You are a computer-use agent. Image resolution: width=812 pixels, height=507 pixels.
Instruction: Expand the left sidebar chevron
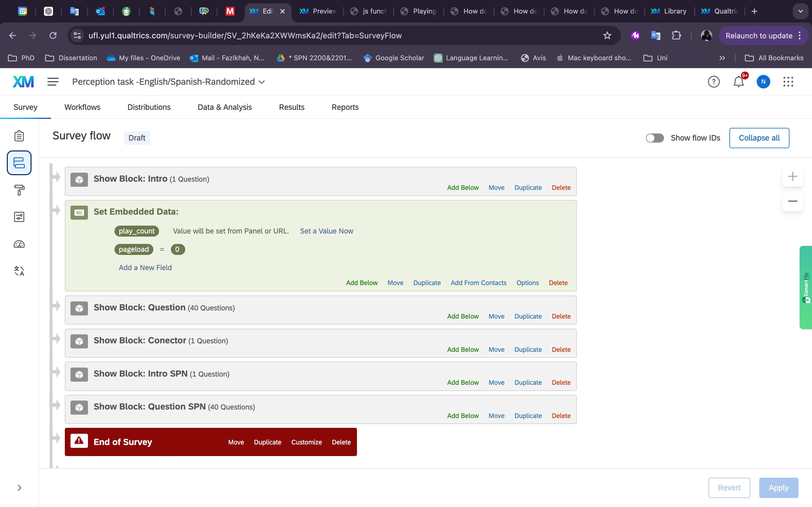pyautogui.click(x=19, y=488)
